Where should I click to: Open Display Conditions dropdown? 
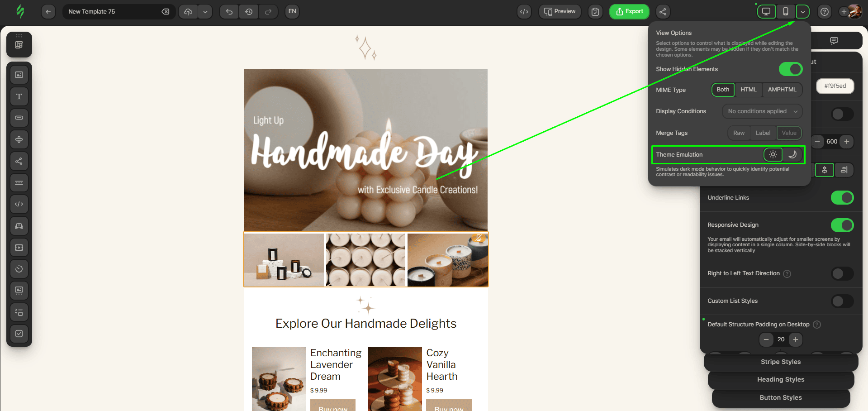pyautogui.click(x=762, y=111)
